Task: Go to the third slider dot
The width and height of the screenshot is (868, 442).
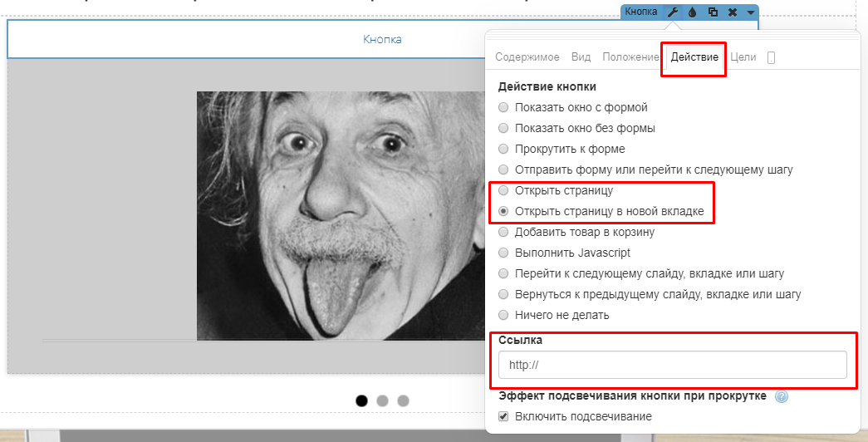Action: click(403, 400)
